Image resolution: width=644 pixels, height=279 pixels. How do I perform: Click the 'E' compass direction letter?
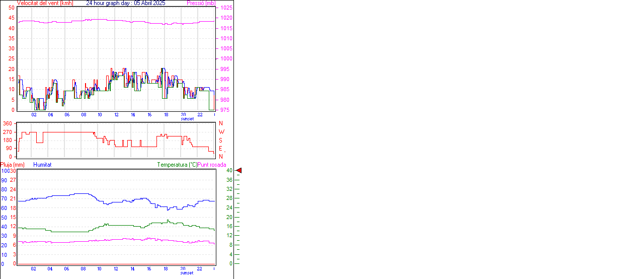pos(220,149)
